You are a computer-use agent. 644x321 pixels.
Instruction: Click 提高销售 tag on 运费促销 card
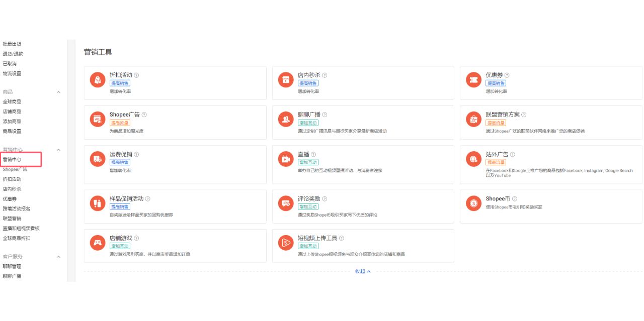[120, 162]
